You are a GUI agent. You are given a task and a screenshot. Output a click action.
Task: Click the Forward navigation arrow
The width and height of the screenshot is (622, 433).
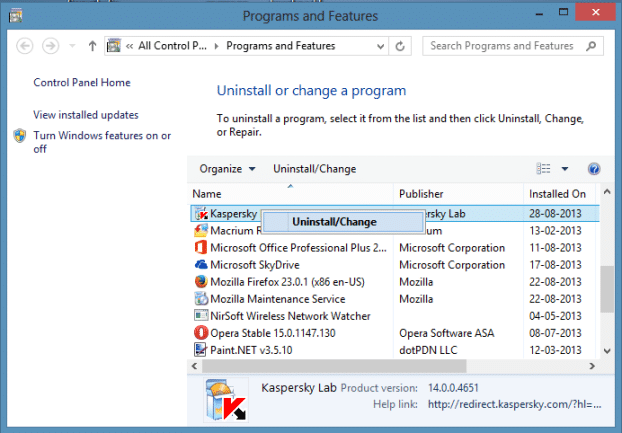click(x=50, y=46)
